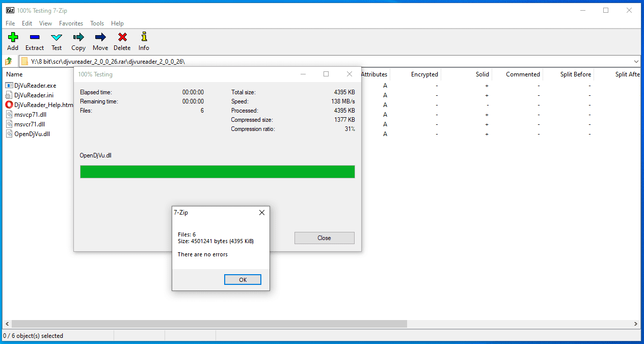This screenshot has height=344, width=644.
Task: Click the green testing progress bar
Action: pyautogui.click(x=218, y=172)
